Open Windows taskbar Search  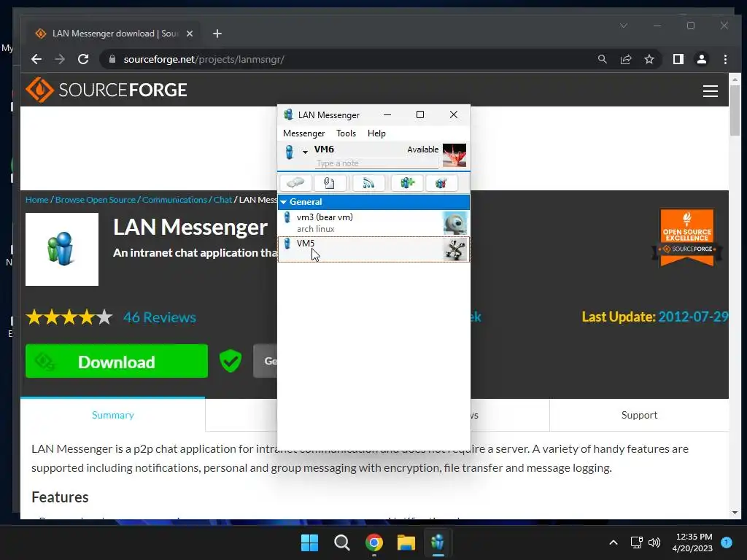(341, 542)
